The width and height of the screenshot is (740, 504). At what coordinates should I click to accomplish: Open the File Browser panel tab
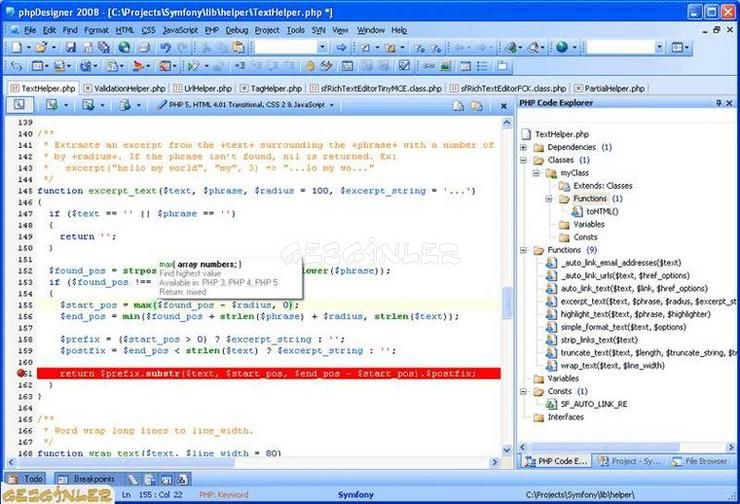[x=700, y=461]
